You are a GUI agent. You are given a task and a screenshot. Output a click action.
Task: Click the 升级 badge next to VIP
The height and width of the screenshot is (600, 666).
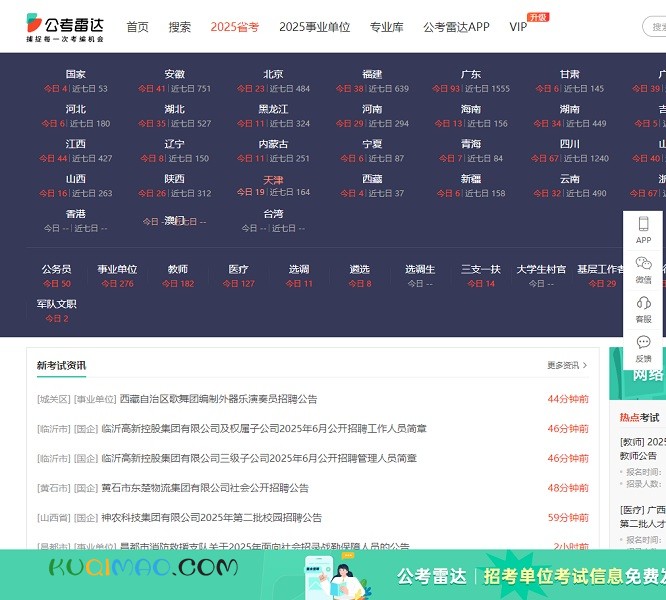coord(538,17)
